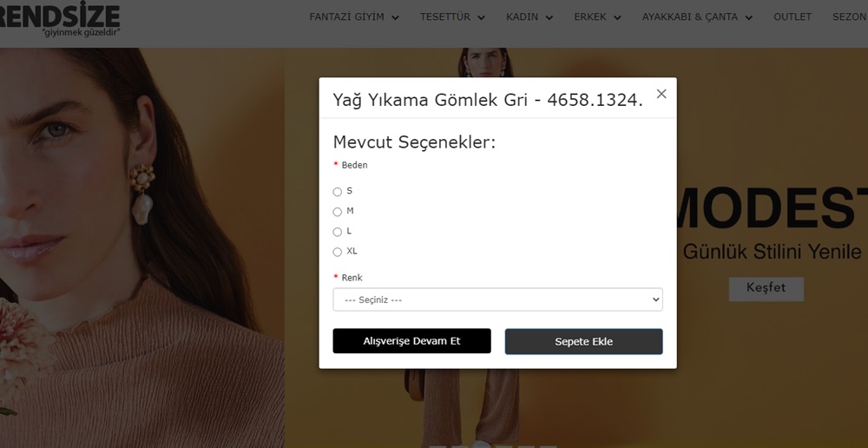The width and height of the screenshot is (868, 448).
Task: Click the Sepete Ekle button
Action: point(583,342)
